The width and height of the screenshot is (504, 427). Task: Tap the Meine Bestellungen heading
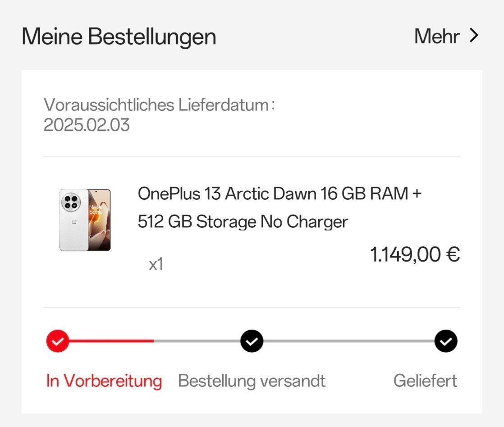point(119,37)
